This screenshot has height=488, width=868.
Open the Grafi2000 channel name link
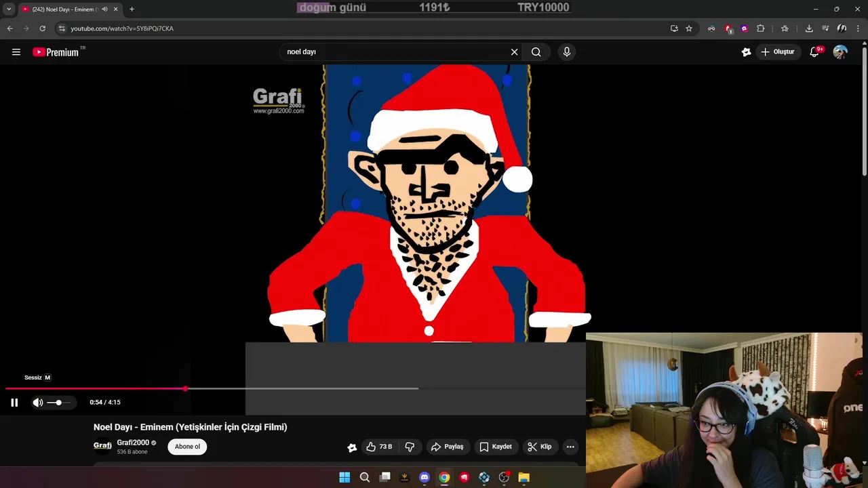click(133, 443)
